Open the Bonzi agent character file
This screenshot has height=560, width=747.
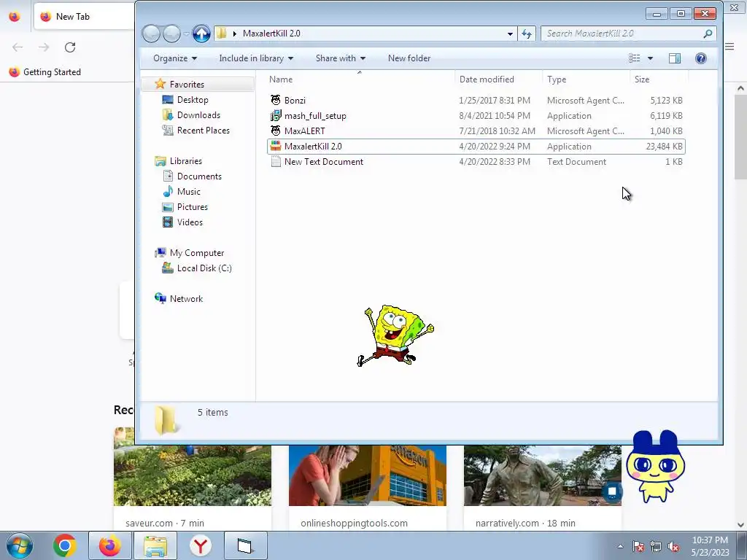tap(295, 101)
